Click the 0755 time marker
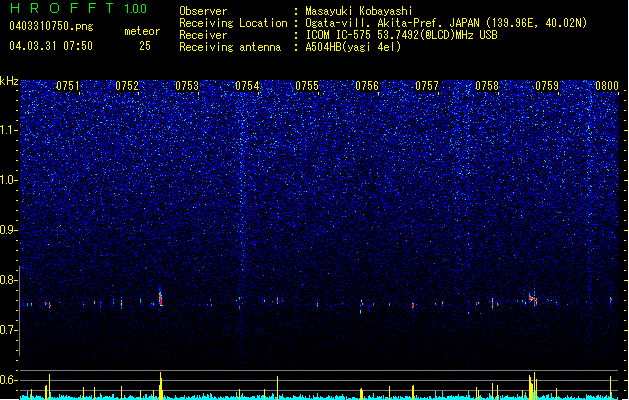 pyautogui.click(x=307, y=86)
